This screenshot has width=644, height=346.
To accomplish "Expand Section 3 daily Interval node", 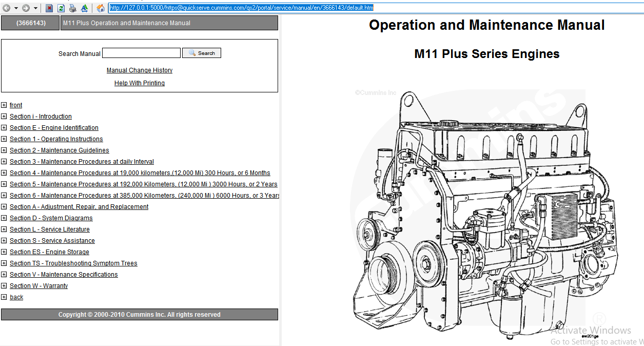I will (x=4, y=162).
